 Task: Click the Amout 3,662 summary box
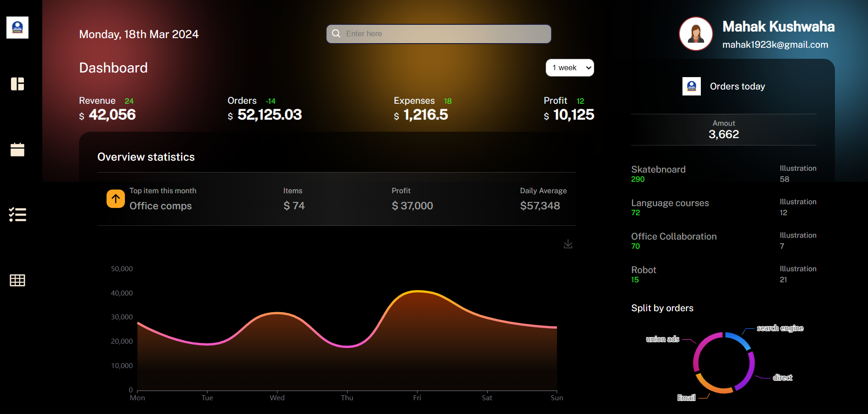[x=723, y=129]
